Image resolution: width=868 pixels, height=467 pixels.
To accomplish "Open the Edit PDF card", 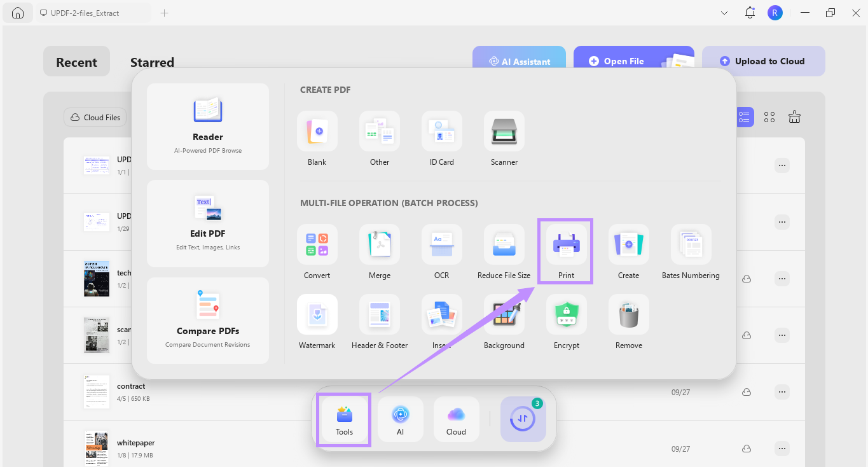I will coord(208,223).
